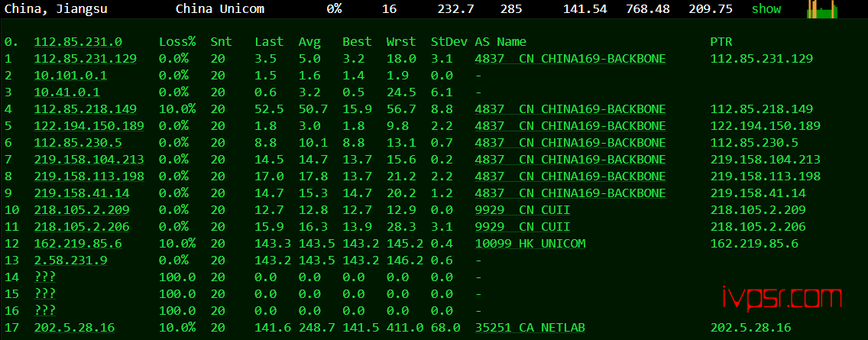Click the "209.75" value in top row
Screen dimensions: 868x340
point(711,9)
